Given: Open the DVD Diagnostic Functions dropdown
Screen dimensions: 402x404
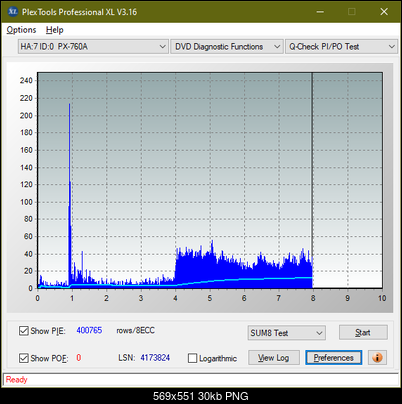Looking at the screenshot, I should click(x=227, y=47).
